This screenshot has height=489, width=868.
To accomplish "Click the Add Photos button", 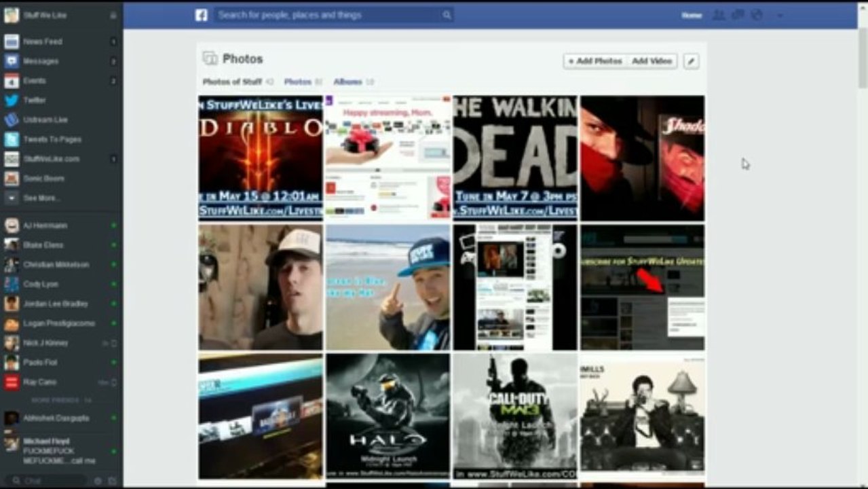I will click(x=595, y=61).
